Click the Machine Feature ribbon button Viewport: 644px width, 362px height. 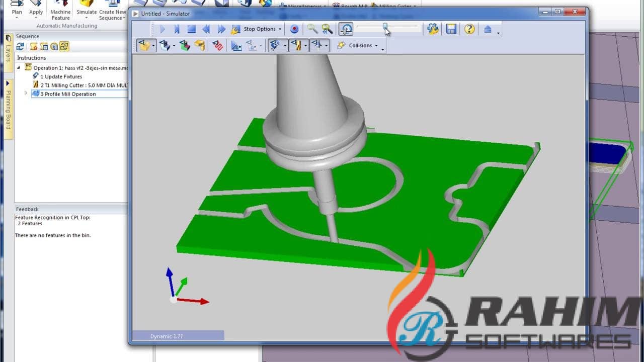[x=60, y=10]
